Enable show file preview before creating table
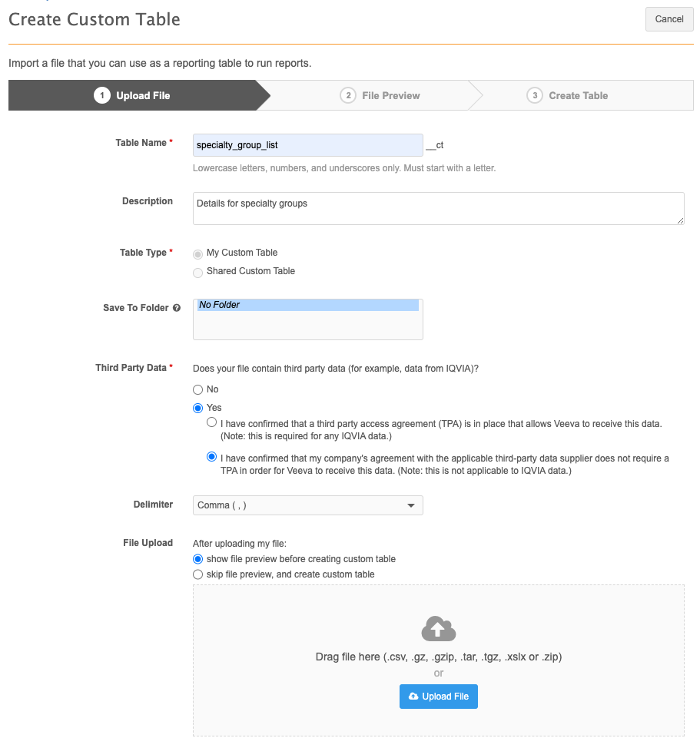The width and height of the screenshot is (700, 738). (198, 559)
